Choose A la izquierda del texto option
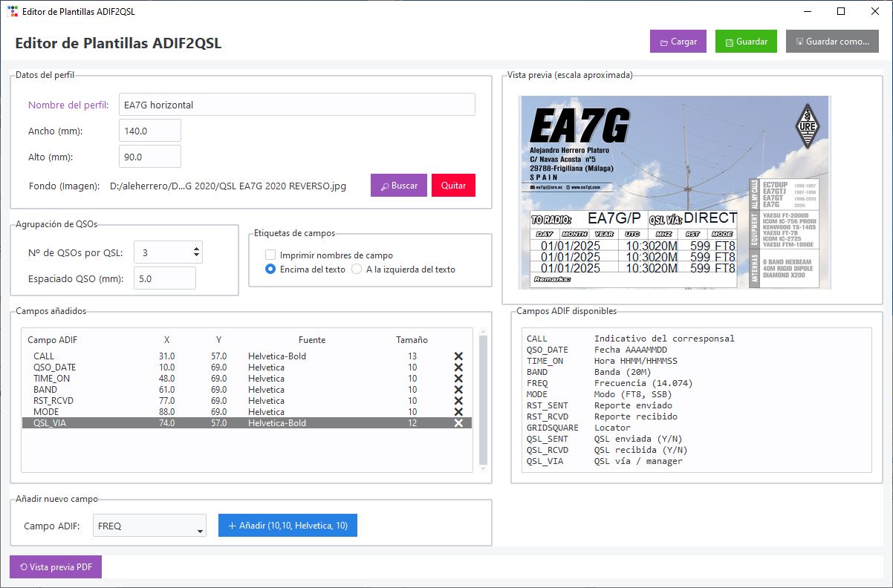Image resolution: width=893 pixels, height=588 pixels. [x=357, y=269]
